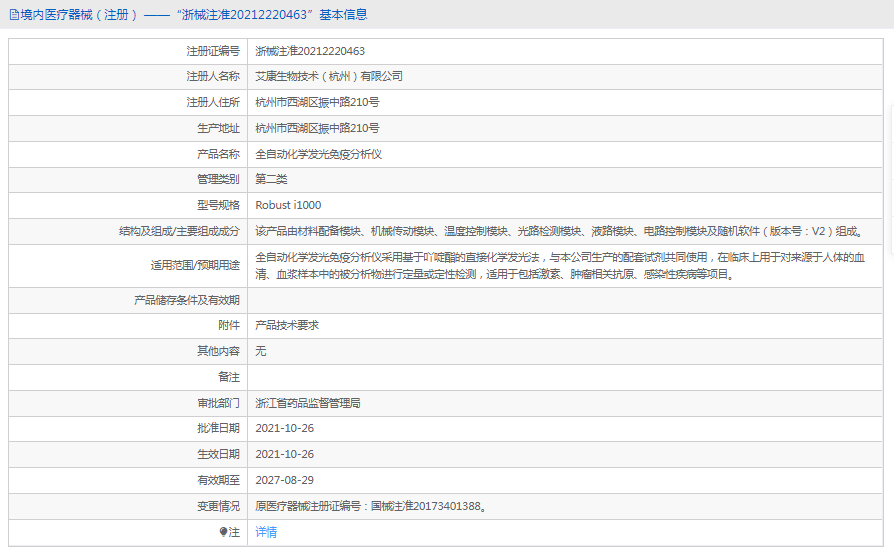894x555 pixels.
Task: Select change info 国械注准20173401388 text
Action: (426, 507)
